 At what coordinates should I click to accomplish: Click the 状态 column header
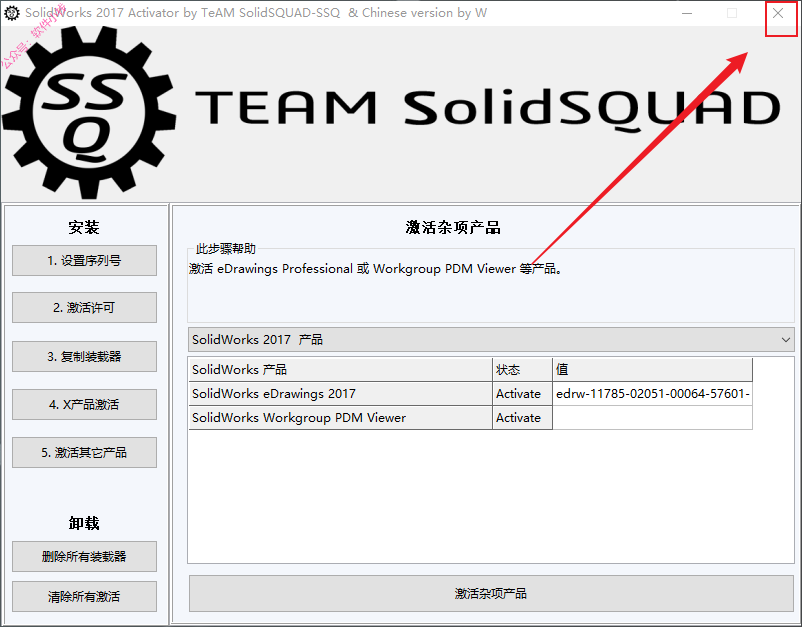(522, 370)
